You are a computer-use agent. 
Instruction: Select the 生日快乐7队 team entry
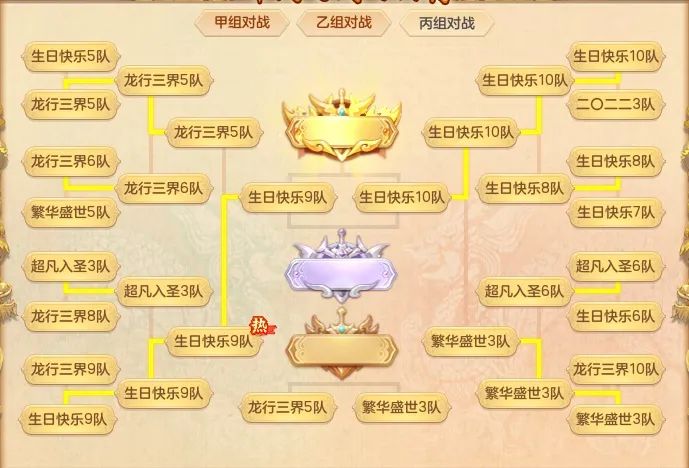[x=616, y=213]
